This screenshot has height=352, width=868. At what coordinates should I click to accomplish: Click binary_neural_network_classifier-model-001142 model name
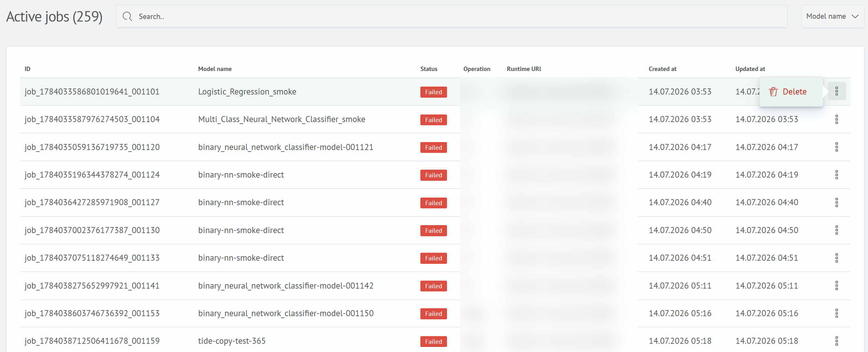(286, 286)
